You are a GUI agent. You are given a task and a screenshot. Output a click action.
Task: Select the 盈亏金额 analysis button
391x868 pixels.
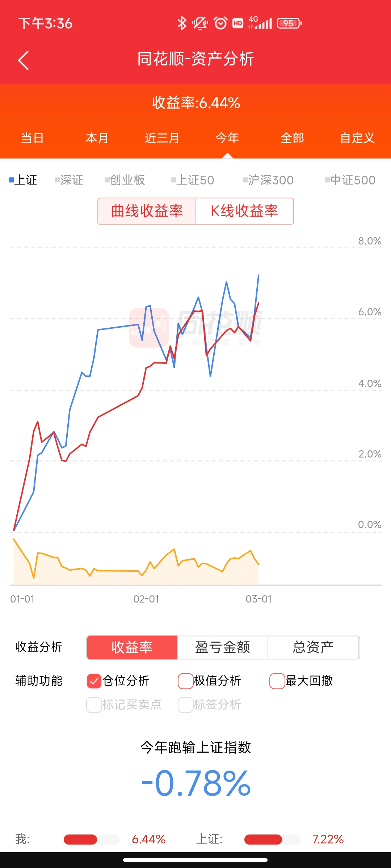click(222, 647)
